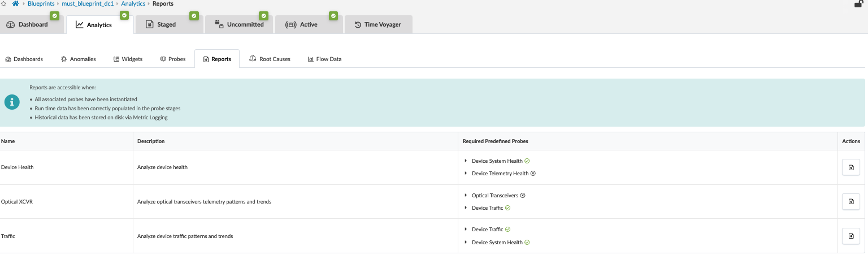This screenshot has height=255, width=868.
Task: Click green check badge on Staged tab
Action: (194, 16)
